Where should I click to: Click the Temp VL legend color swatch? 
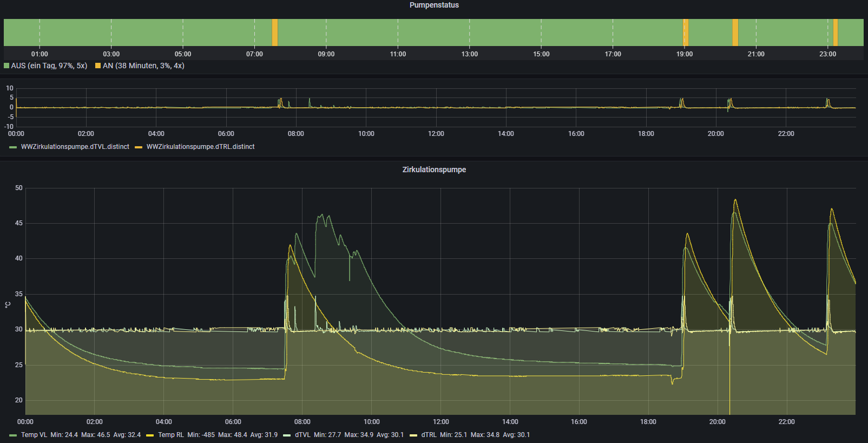click(x=13, y=435)
